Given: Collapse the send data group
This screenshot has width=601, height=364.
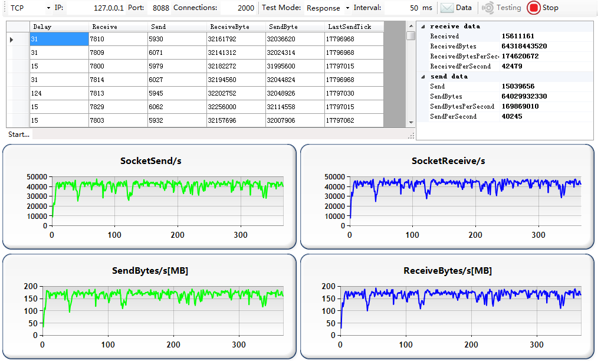Looking at the screenshot, I should [x=423, y=77].
